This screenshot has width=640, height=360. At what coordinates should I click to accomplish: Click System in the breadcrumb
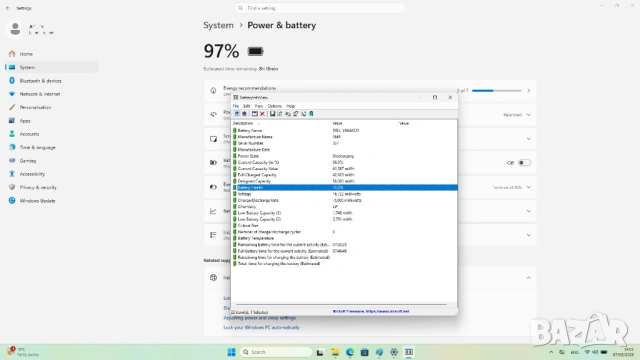tap(218, 25)
